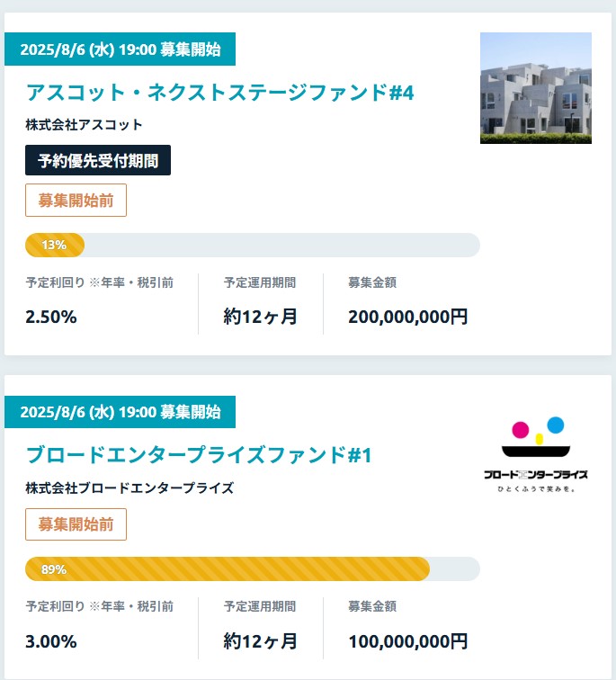
Task: Click the 89% progress bar
Action: click(252, 569)
